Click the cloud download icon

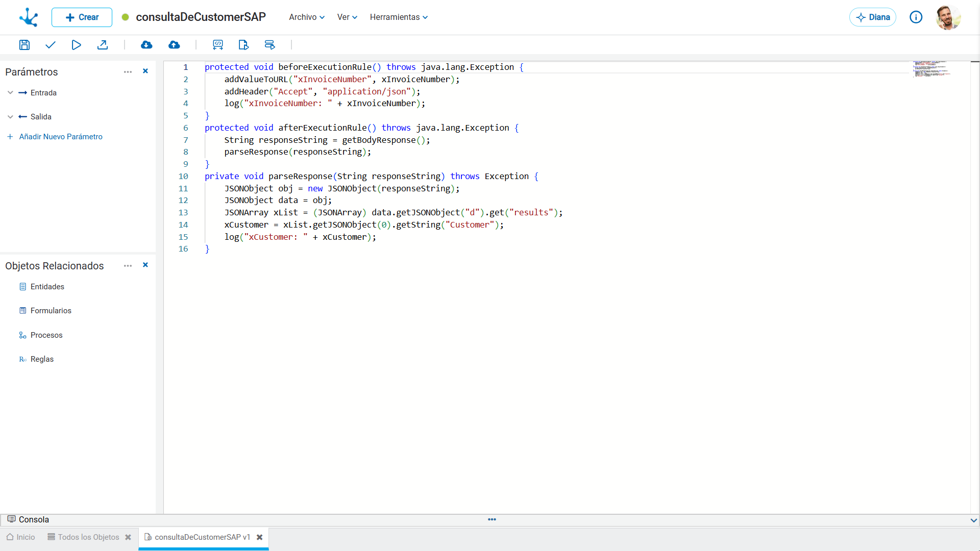(x=146, y=45)
